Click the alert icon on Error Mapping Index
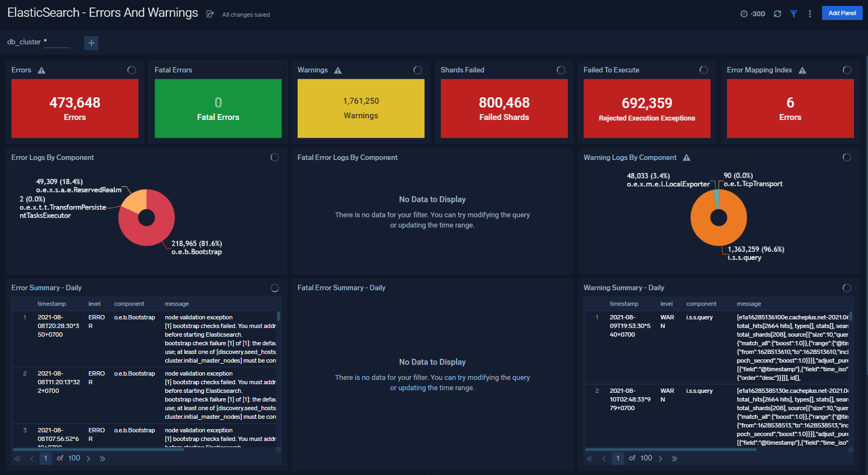 [802, 70]
